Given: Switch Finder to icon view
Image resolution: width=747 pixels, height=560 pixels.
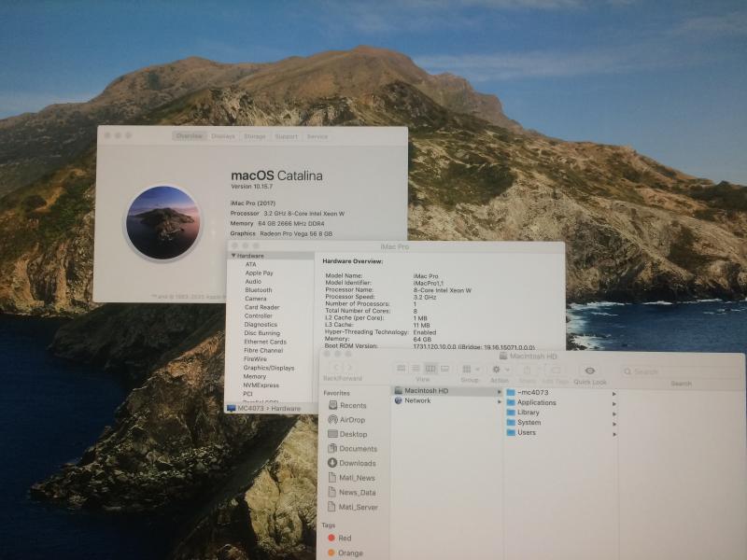Looking at the screenshot, I should pos(402,369).
